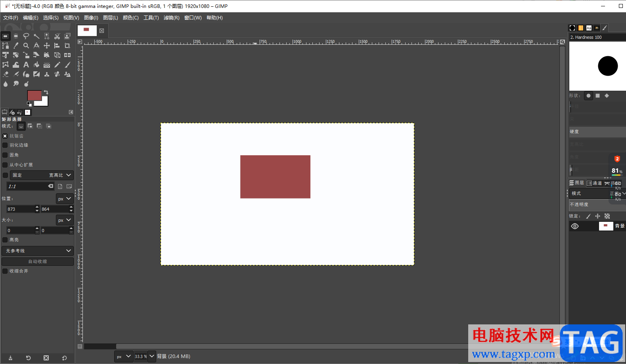Select the Fuzzy Select magic wand tool

pos(36,36)
